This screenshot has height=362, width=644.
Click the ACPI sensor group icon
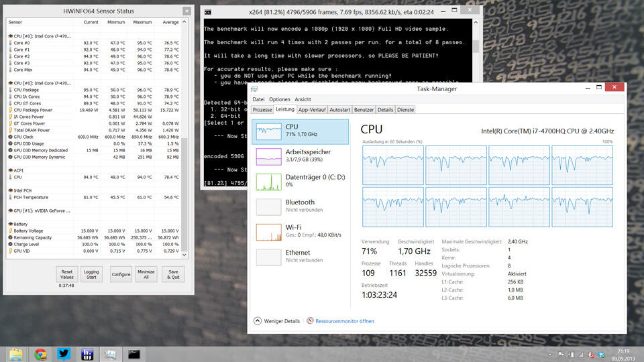click(10, 170)
